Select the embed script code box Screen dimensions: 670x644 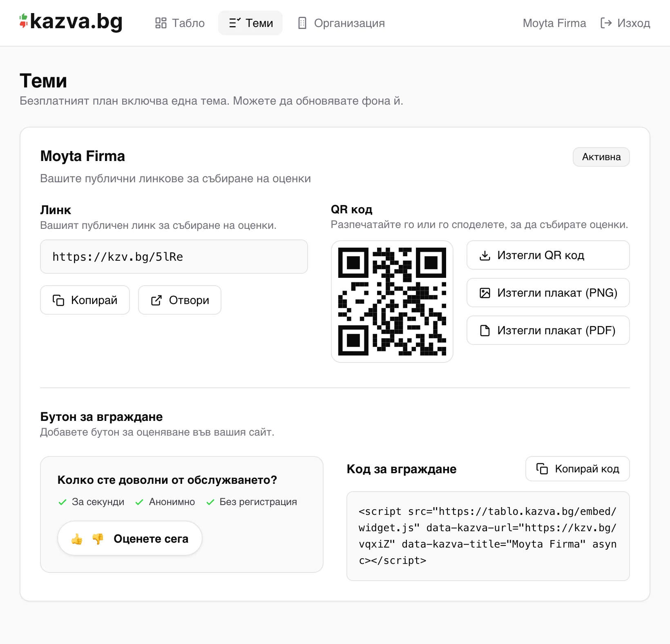pos(488,536)
